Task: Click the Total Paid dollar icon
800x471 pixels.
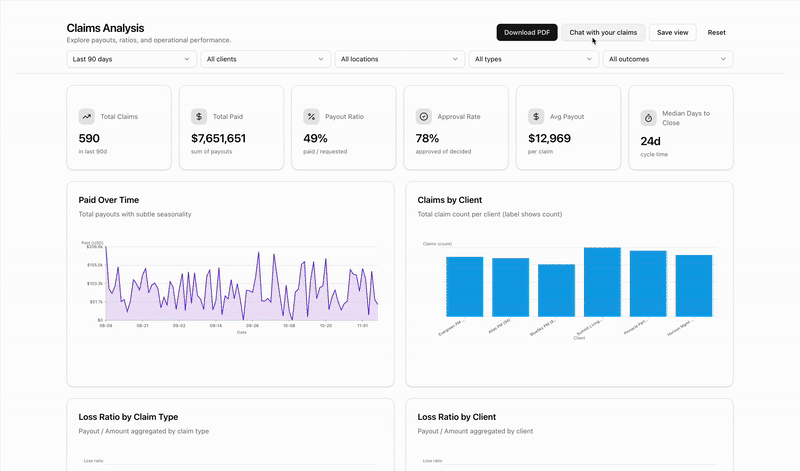Action: pyautogui.click(x=199, y=116)
